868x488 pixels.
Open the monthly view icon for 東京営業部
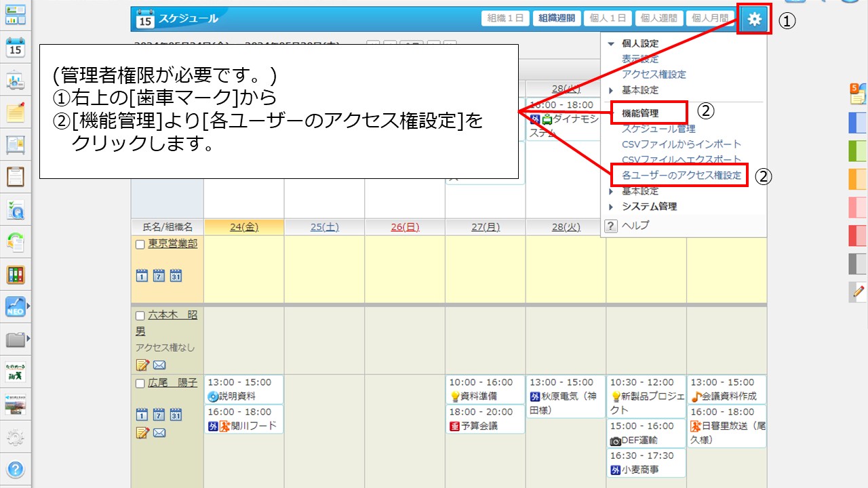point(176,275)
